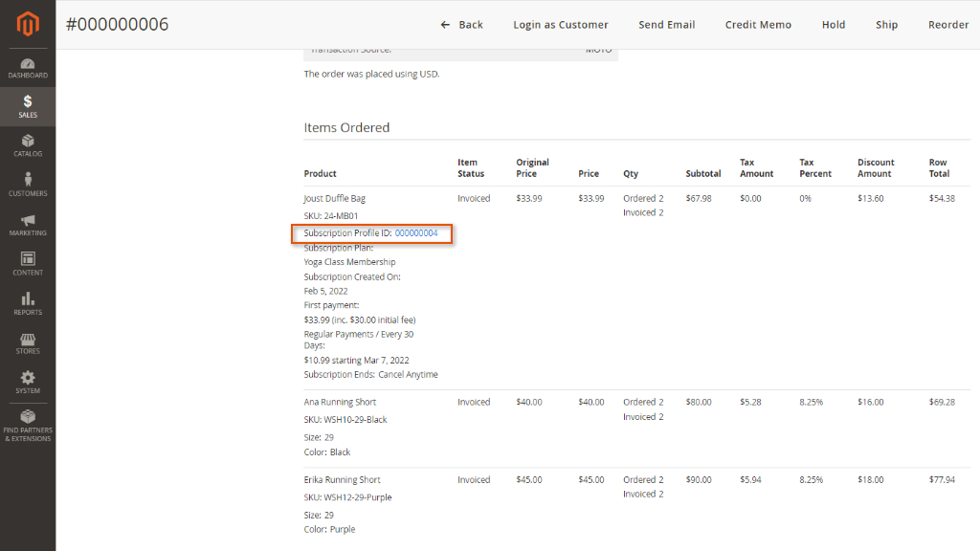Click the Joust Duffle Bag product name

click(334, 199)
